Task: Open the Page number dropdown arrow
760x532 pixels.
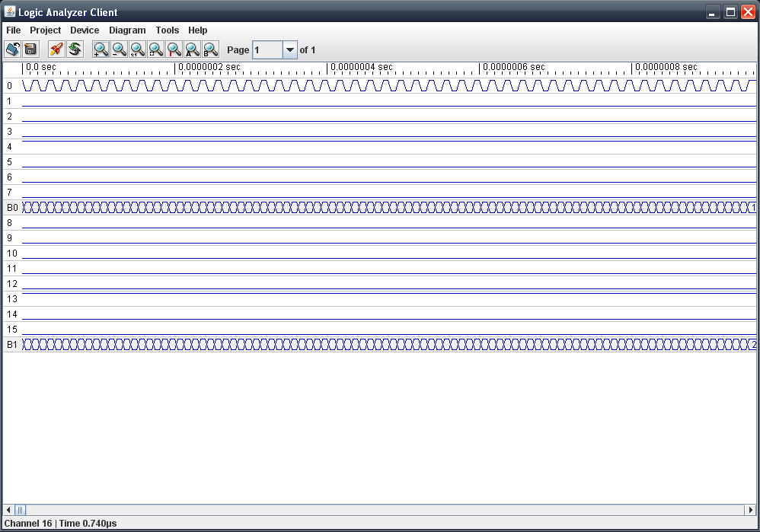Action: [290, 50]
